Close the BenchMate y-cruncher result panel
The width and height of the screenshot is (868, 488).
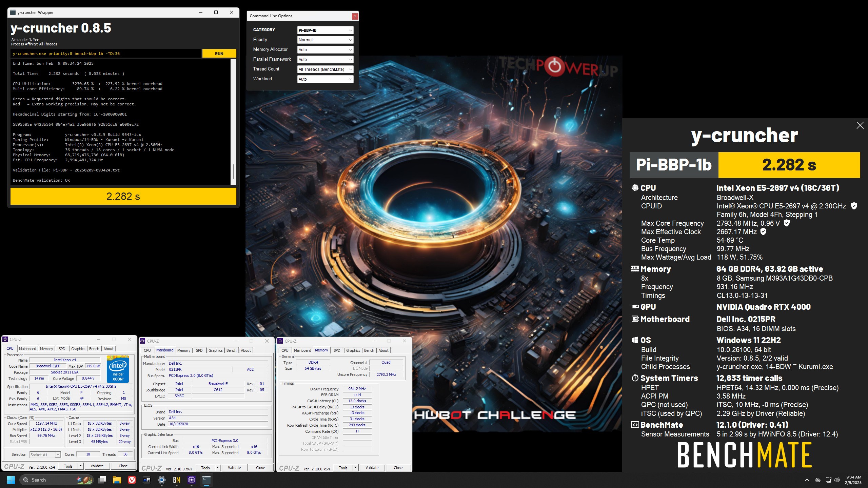pos(860,125)
